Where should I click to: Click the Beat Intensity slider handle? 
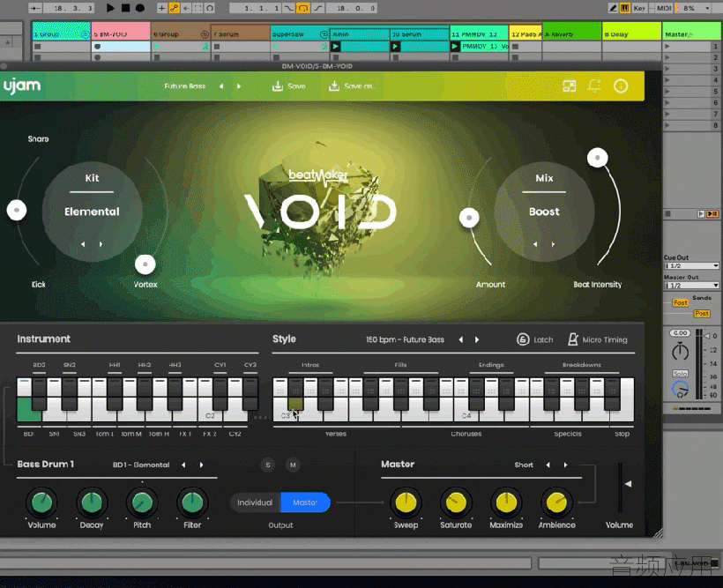pos(598,158)
